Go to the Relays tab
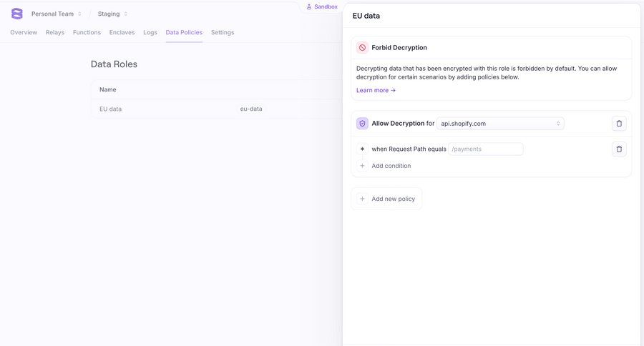 point(55,32)
